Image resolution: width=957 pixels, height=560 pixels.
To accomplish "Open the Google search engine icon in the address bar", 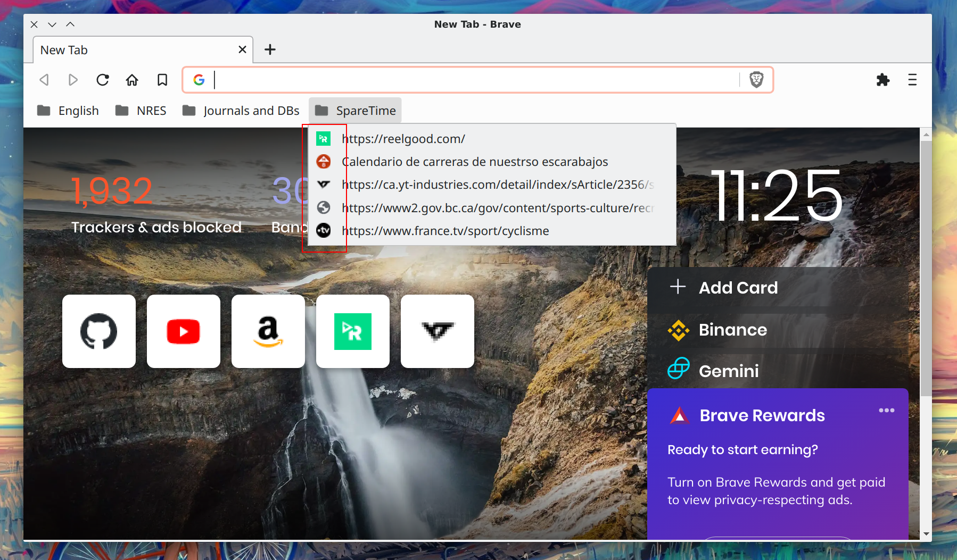I will (x=199, y=80).
